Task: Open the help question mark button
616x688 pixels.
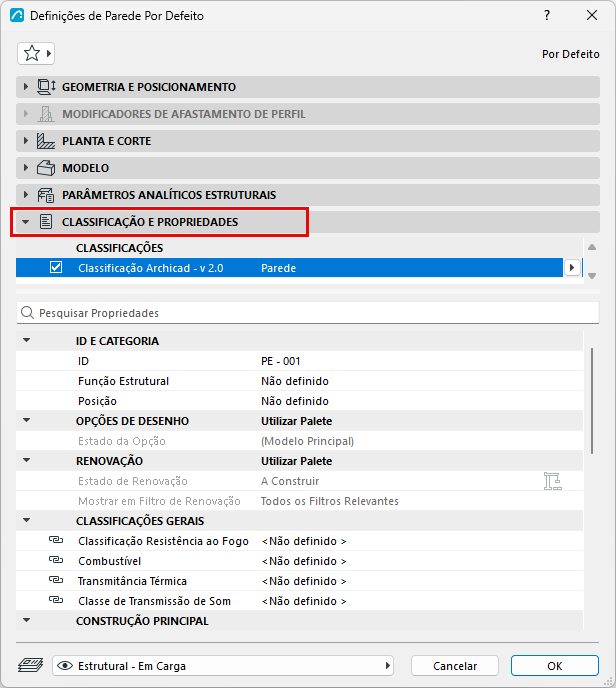Action: tap(547, 15)
